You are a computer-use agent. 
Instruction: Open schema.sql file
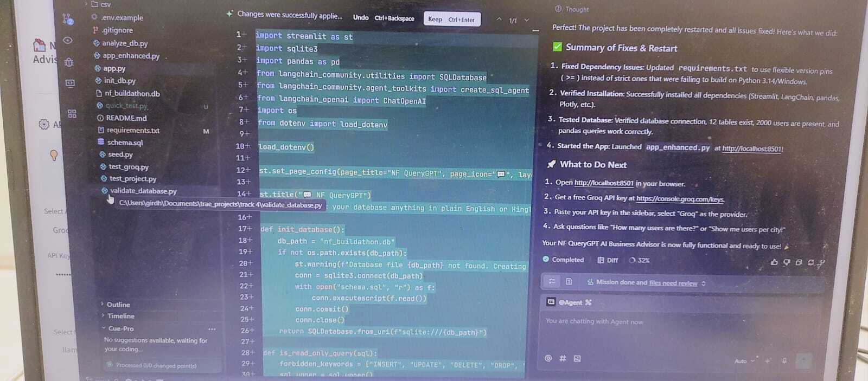(x=125, y=143)
